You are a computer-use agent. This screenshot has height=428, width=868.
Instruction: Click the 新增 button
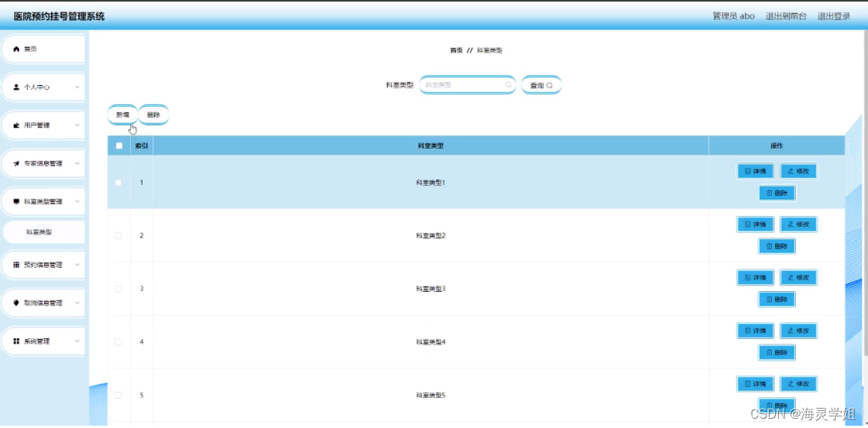coord(122,115)
